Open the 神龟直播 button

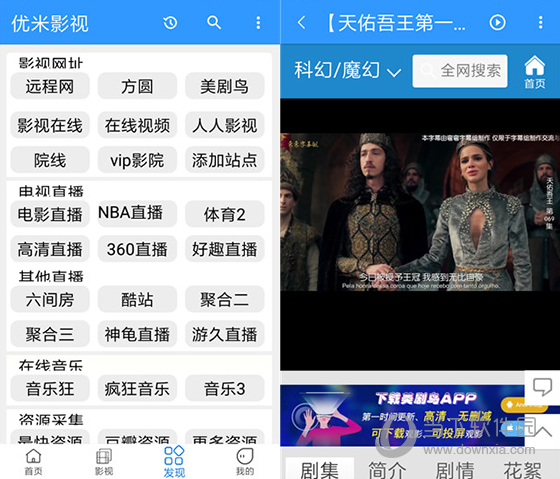pos(137,334)
